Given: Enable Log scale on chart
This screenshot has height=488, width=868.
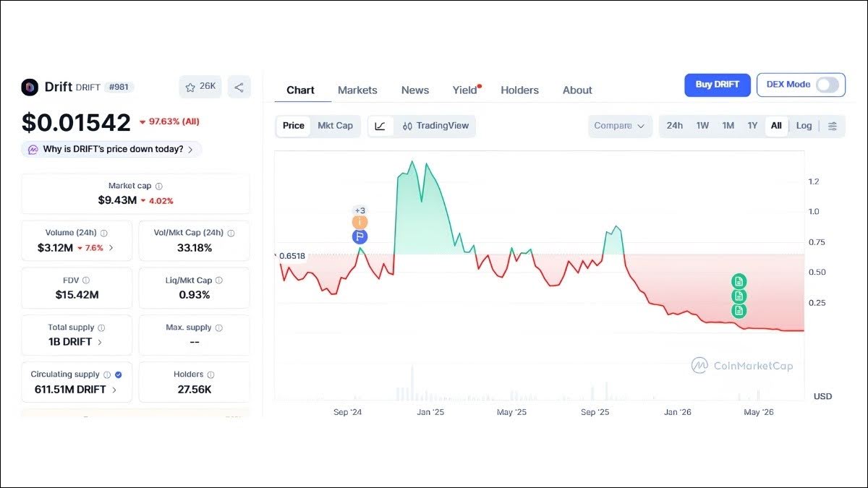Looking at the screenshot, I should click(x=804, y=126).
